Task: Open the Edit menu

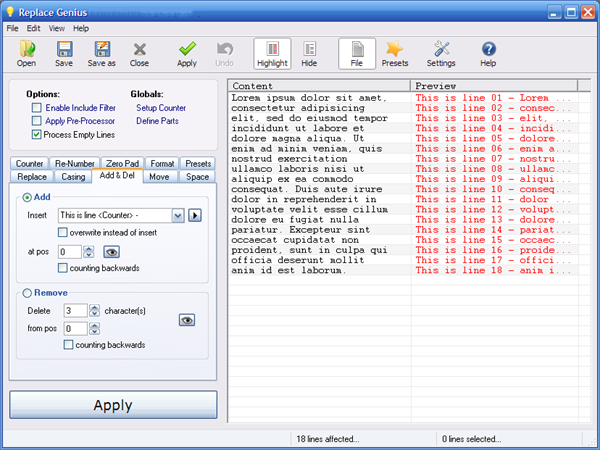Action: [34, 28]
